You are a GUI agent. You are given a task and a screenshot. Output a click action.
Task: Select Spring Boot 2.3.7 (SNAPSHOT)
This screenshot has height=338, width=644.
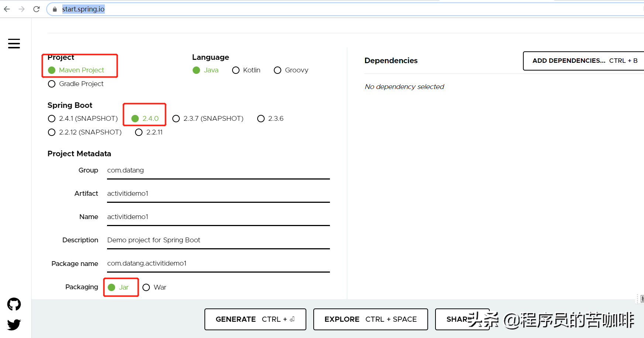click(x=208, y=119)
